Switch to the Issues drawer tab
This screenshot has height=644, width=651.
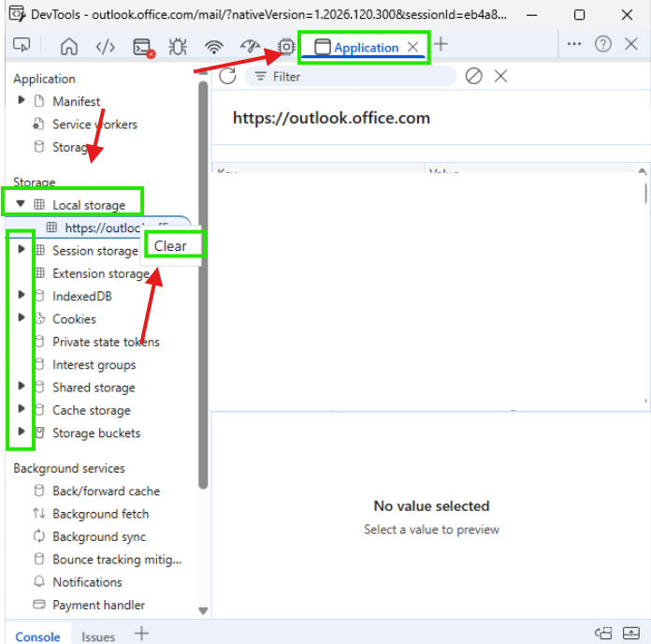point(98,637)
